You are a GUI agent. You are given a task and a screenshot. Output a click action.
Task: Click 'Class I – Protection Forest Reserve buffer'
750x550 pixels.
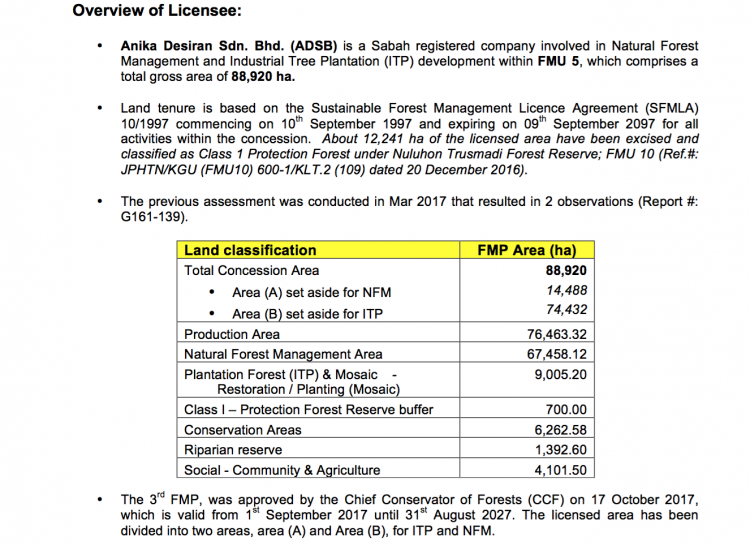[309, 409]
